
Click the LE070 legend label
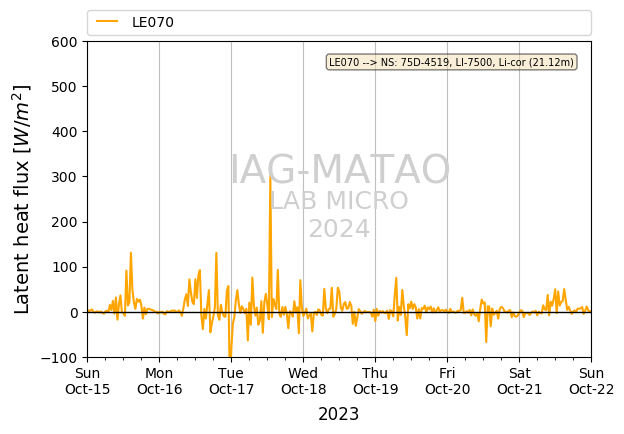tap(153, 22)
